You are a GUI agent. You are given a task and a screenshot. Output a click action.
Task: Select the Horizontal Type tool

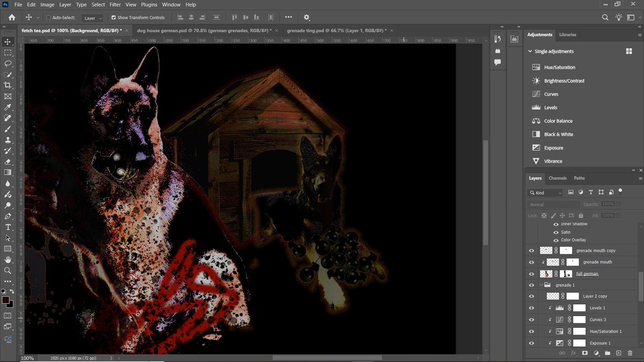coord(8,227)
